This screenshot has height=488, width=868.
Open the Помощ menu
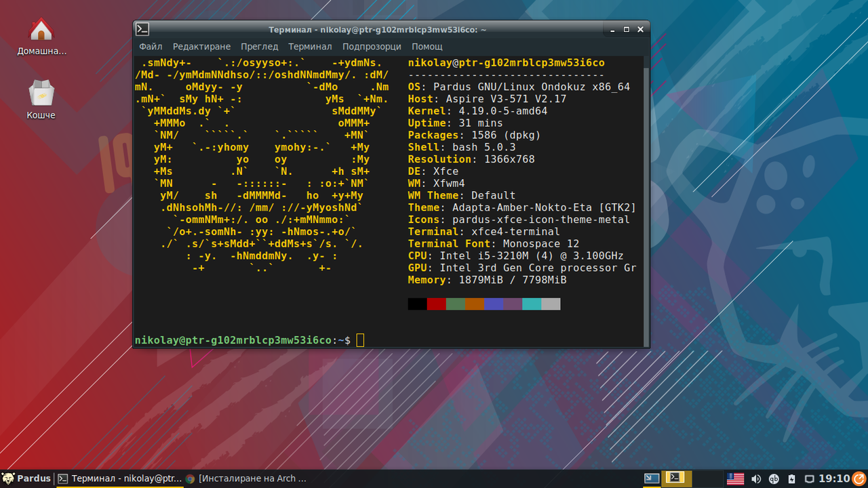pos(427,47)
